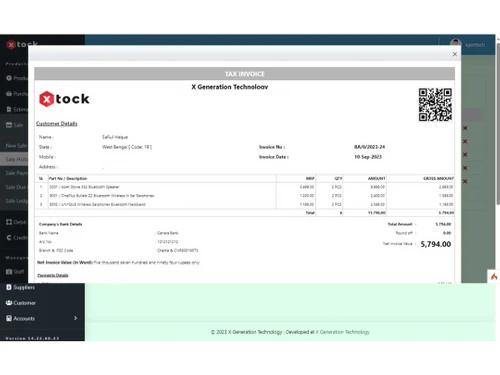Click the Part No / Description column header
This screenshot has height=375, width=500.
pos(68,179)
